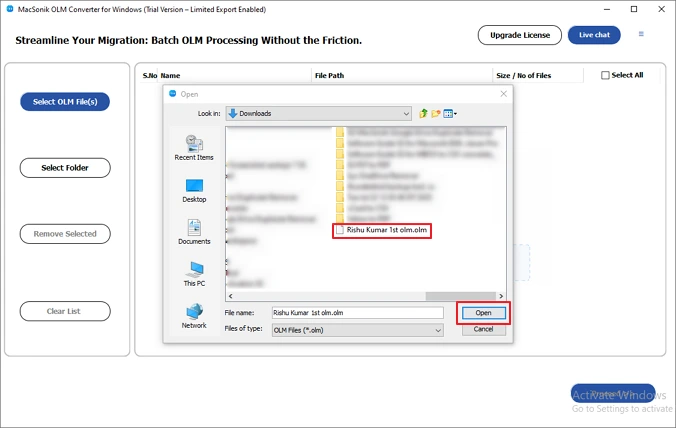Expand the Files of type OLM Files dropdown

click(x=357, y=330)
